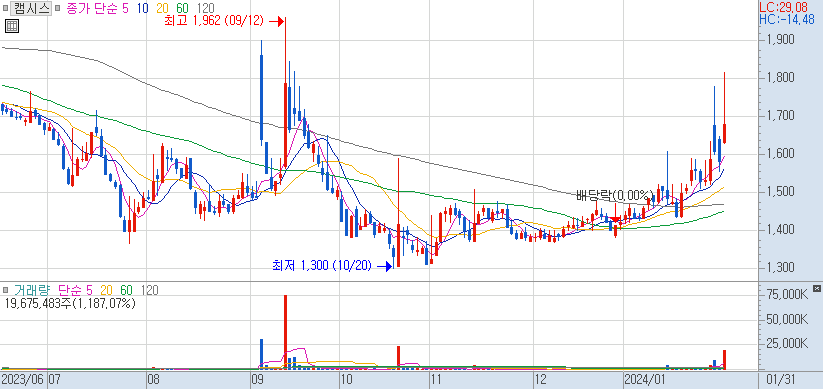The height and width of the screenshot is (389, 823).
Task: Click the 09 month label on date axis
Action: click(x=258, y=379)
